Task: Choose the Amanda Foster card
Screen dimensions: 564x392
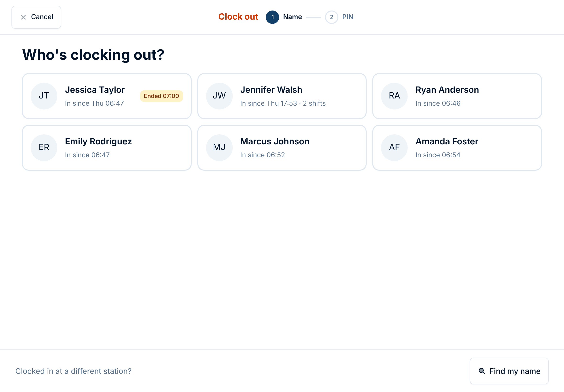Action: coord(457,148)
